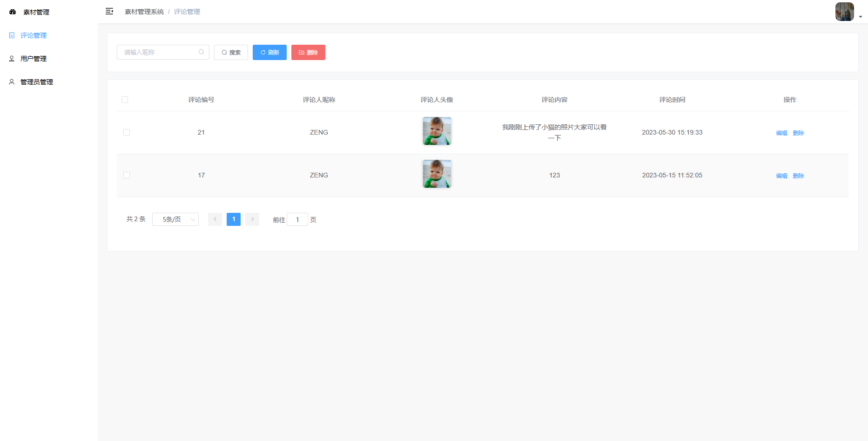This screenshot has height=441, width=868.
Task: Click the dashboard logo icon beside 素材管理
Action: pos(13,12)
